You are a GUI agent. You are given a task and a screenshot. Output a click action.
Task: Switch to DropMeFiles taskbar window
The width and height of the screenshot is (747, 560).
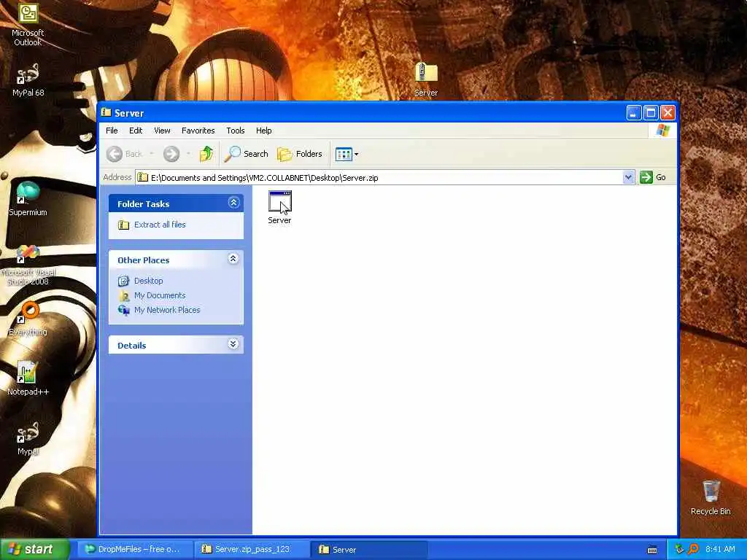[134, 549]
